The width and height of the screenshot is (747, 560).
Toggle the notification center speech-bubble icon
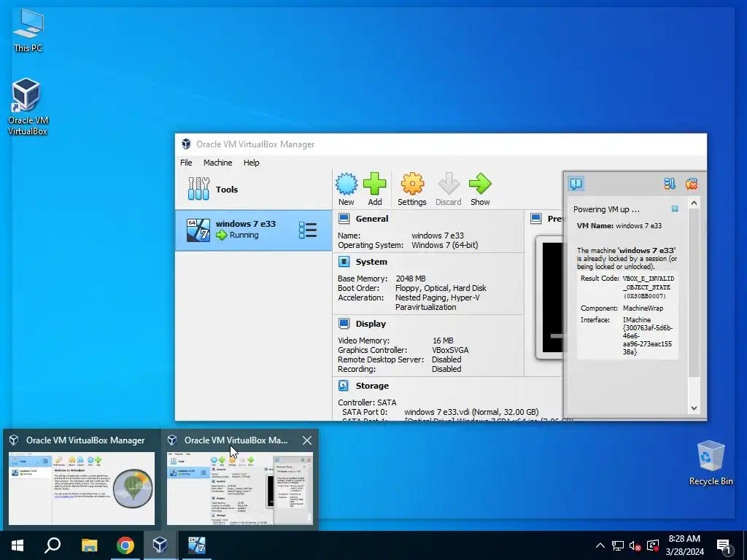coord(576,183)
